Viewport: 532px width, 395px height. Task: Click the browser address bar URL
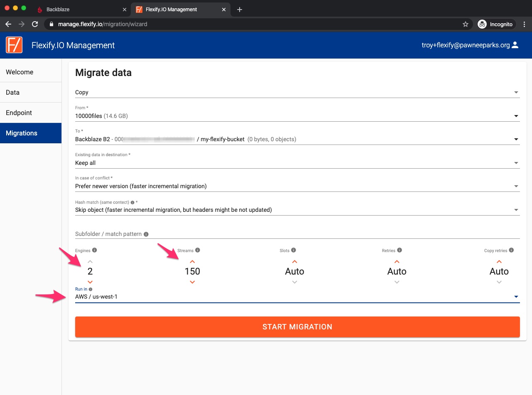103,24
